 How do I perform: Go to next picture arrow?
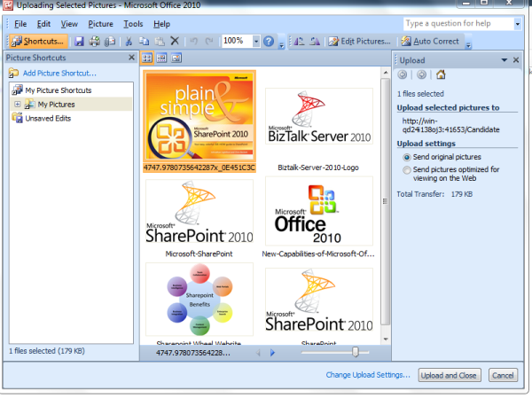(x=272, y=353)
